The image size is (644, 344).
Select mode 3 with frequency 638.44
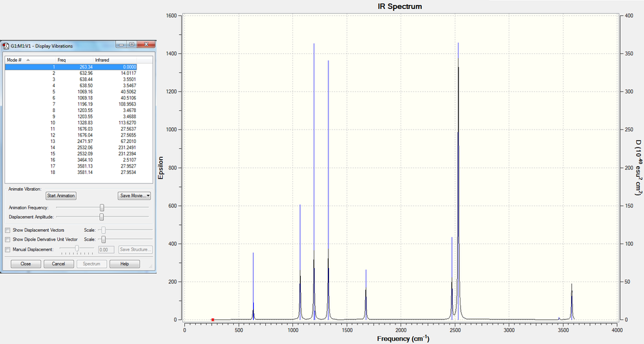click(x=71, y=79)
